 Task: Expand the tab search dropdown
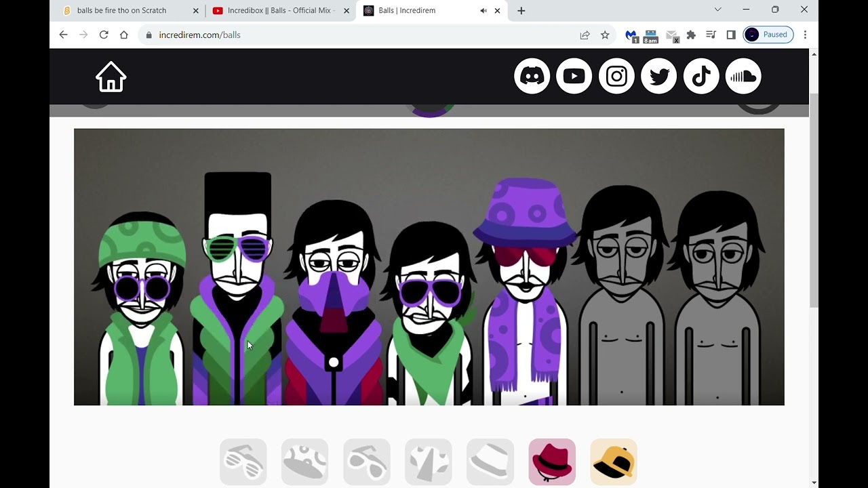[x=717, y=9]
